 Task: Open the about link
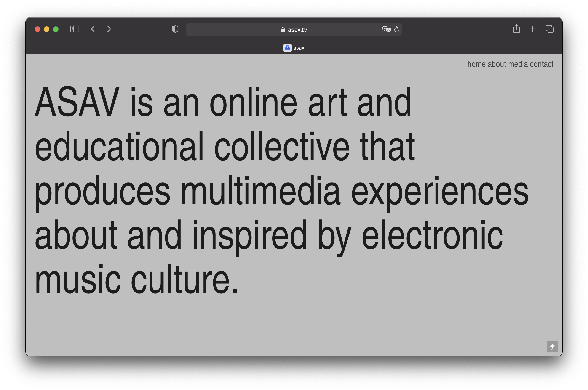point(497,64)
